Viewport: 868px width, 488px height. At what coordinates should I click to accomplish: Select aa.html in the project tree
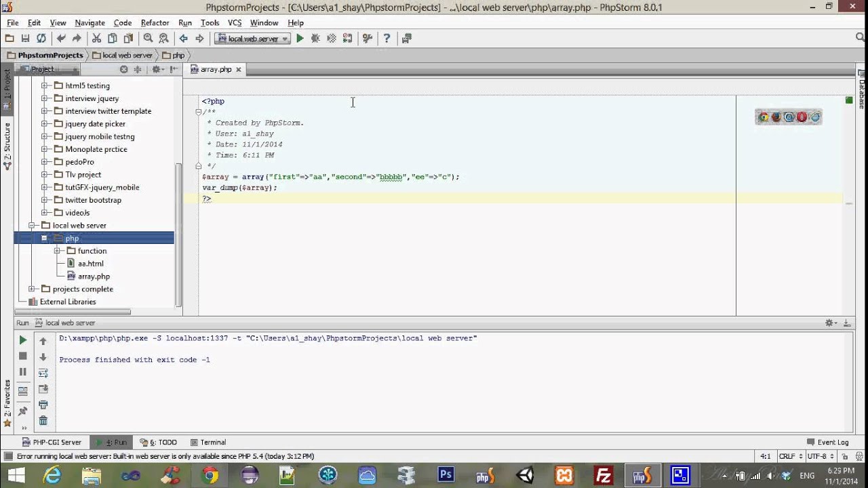[x=85, y=264]
